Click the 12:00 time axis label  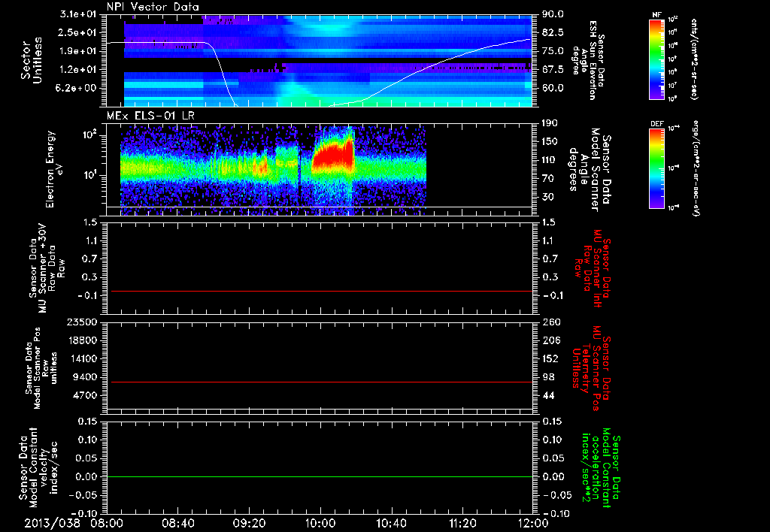click(533, 523)
